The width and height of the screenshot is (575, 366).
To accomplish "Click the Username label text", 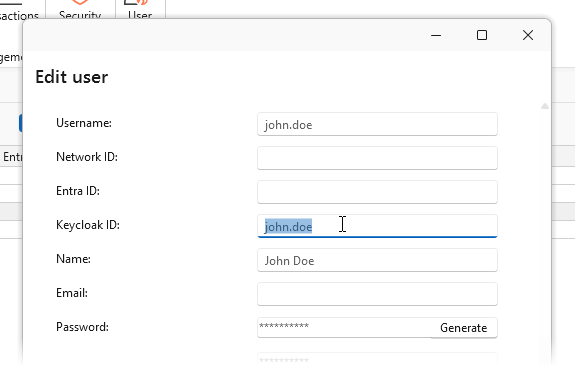I will tap(84, 123).
